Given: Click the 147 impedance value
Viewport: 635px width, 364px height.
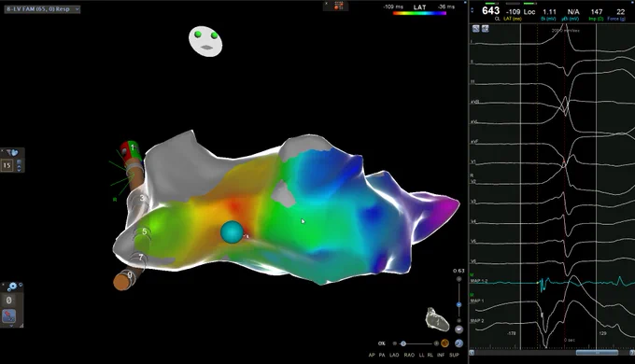Looking at the screenshot, I should tap(596, 12).
